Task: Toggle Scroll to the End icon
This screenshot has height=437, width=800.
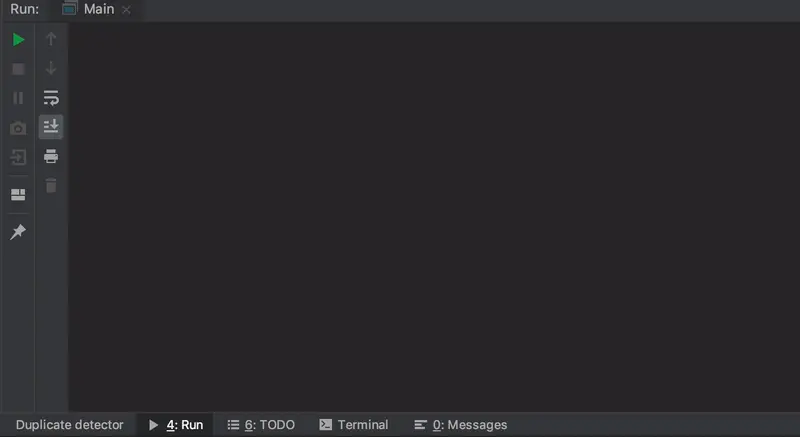Action: pyautogui.click(x=51, y=126)
